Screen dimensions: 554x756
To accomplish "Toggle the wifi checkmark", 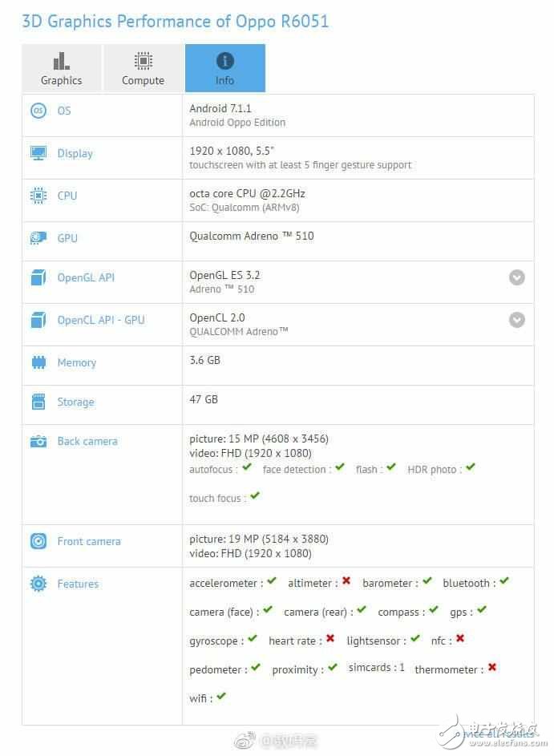I will click(x=220, y=696).
